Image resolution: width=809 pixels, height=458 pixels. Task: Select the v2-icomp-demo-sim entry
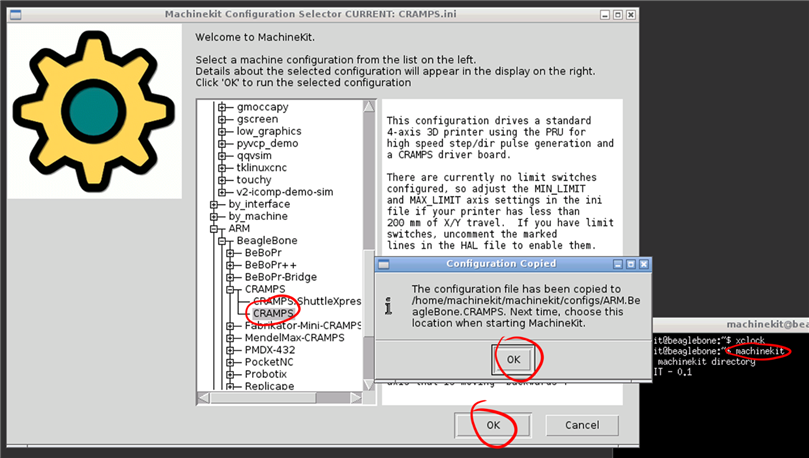tap(285, 192)
